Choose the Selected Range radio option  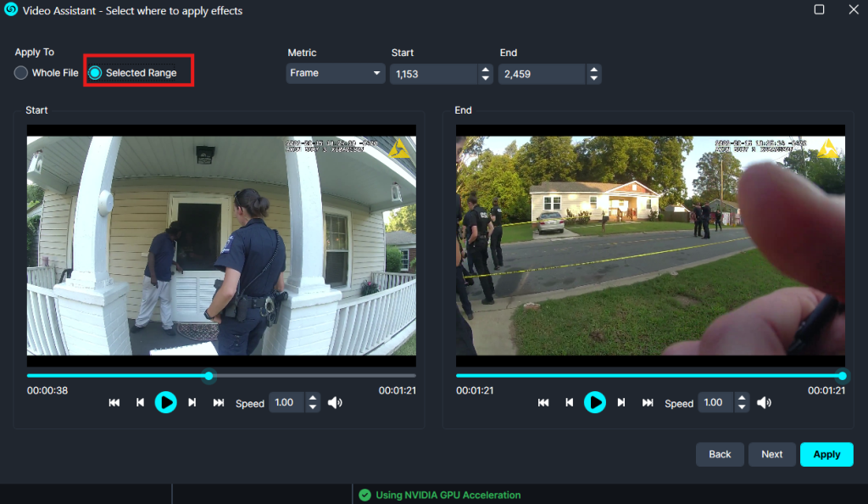pyautogui.click(x=95, y=73)
